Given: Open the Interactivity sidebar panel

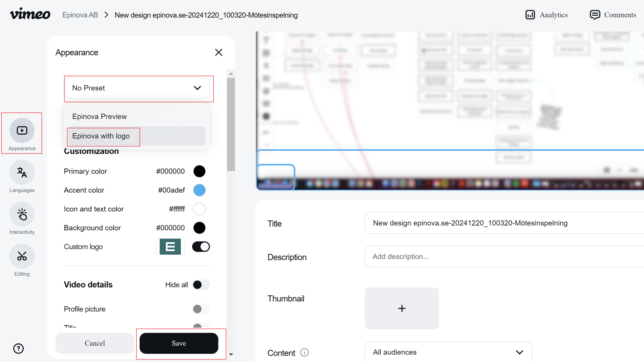Looking at the screenshot, I should tap(22, 218).
